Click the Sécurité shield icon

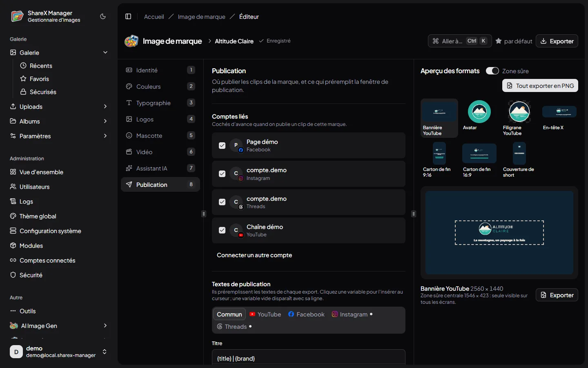tap(13, 275)
